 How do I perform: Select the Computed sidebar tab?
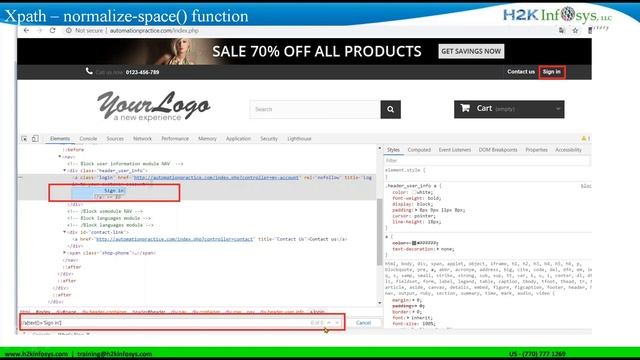(419, 150)
